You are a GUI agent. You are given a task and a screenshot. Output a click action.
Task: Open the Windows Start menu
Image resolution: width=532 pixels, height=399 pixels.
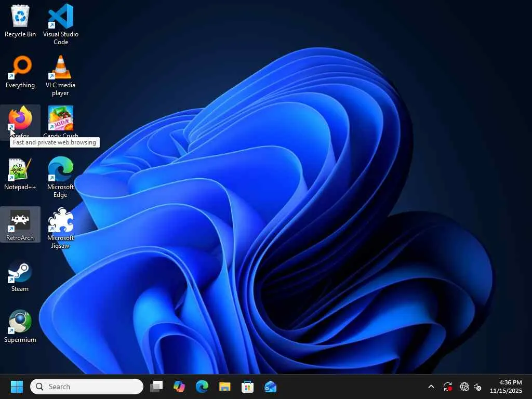point(17,387)
